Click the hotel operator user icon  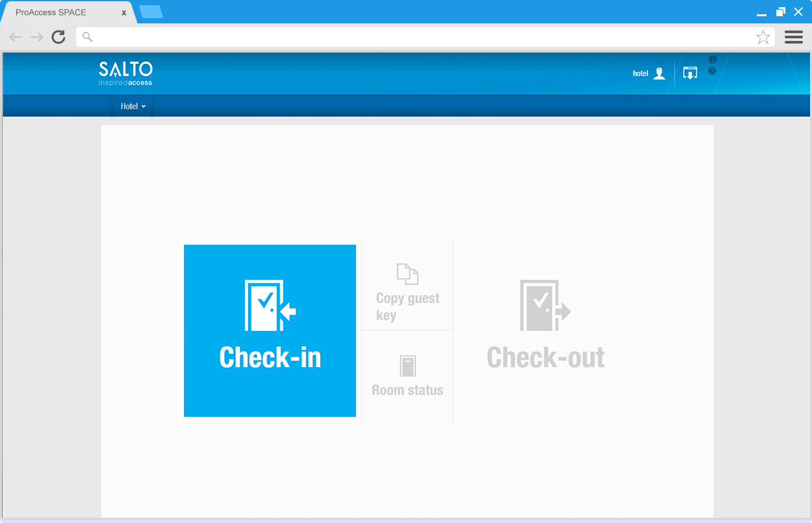[659, 73]
